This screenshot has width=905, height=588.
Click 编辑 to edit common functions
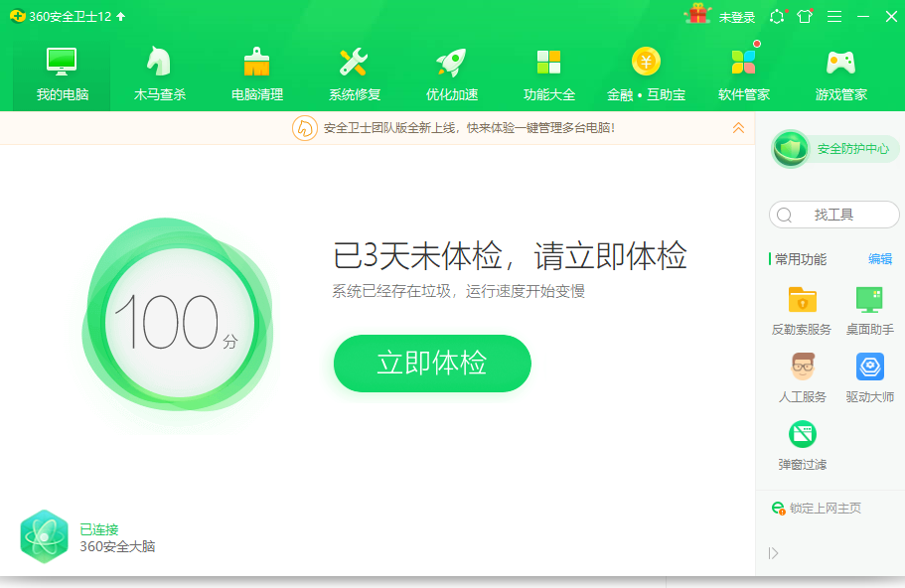(x=879, y=259)
